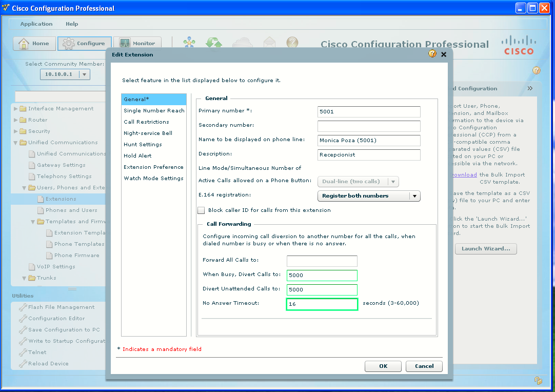
Task: Click the displayed name field
Action: [369, 140]
